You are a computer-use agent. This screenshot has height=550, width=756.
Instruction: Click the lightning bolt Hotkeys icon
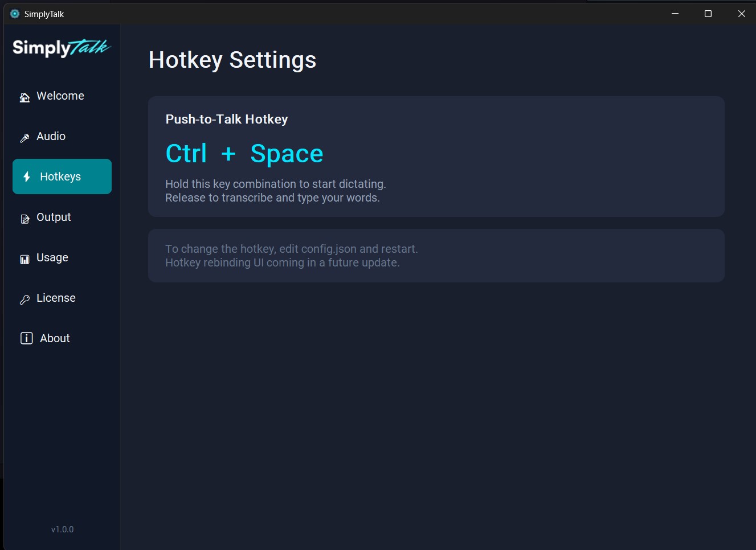point(26,177)
